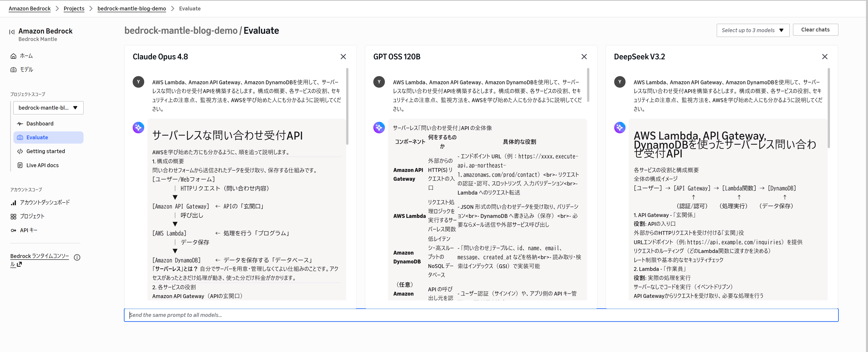Click the AWS Lambda table row label

click(x=409, y=216)
